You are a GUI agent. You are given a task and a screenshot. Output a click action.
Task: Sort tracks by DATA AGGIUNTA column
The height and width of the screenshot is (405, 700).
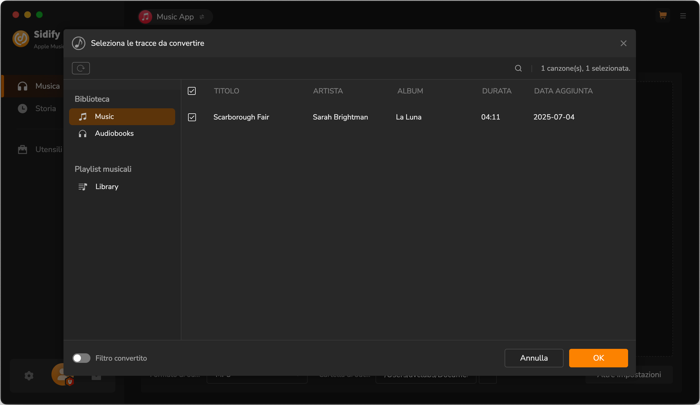pyautogui.click(x=563, y=91)
